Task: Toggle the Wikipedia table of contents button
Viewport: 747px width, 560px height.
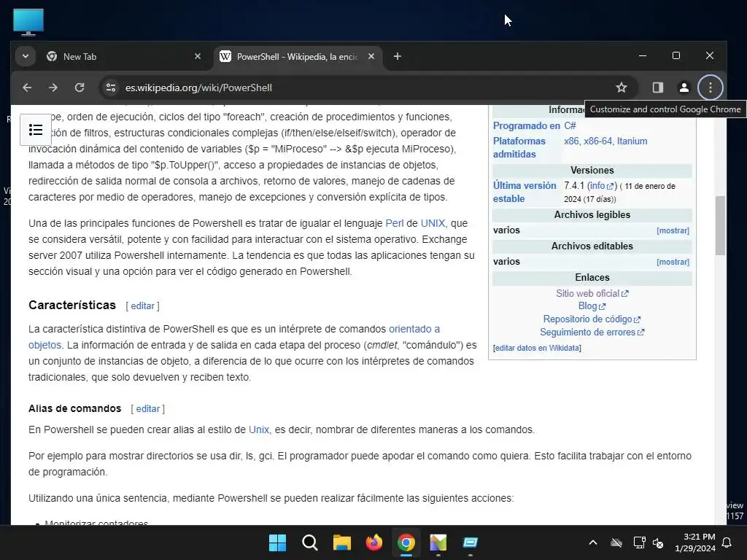Action: (x=36, y=130)
